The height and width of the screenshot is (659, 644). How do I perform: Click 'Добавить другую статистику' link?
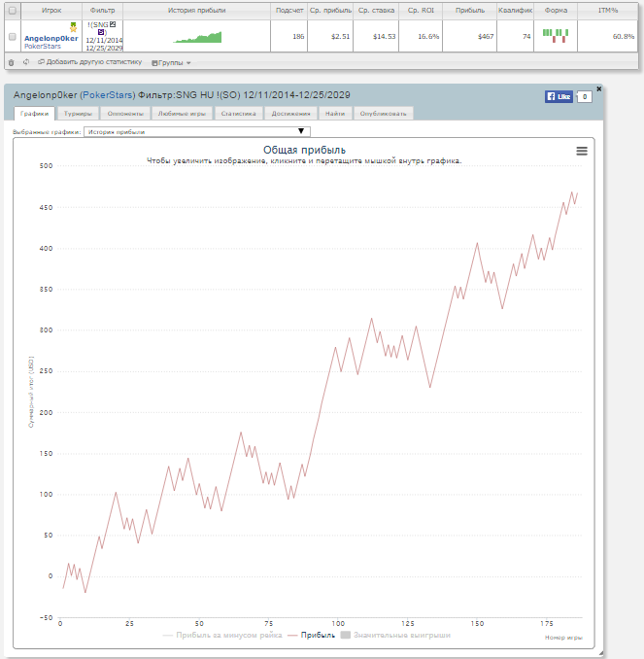pos(93,62)
